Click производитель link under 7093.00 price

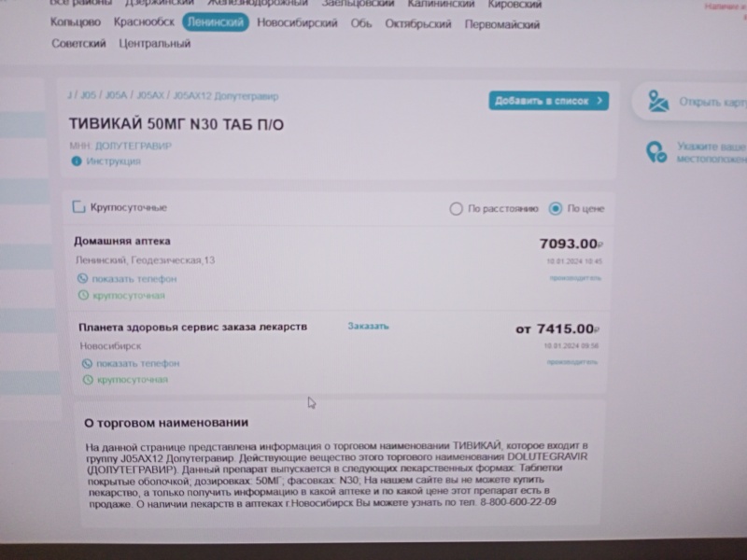[x=575, y=277]
